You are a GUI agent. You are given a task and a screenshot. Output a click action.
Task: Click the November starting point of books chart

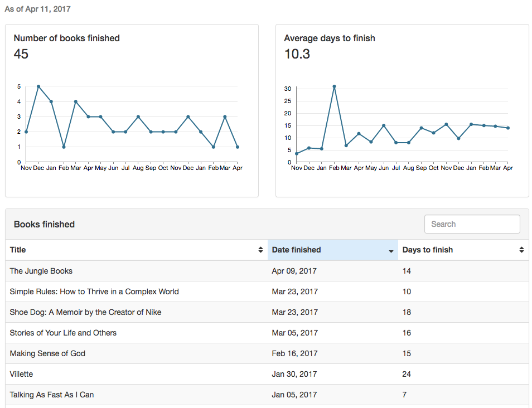(26, 132)
